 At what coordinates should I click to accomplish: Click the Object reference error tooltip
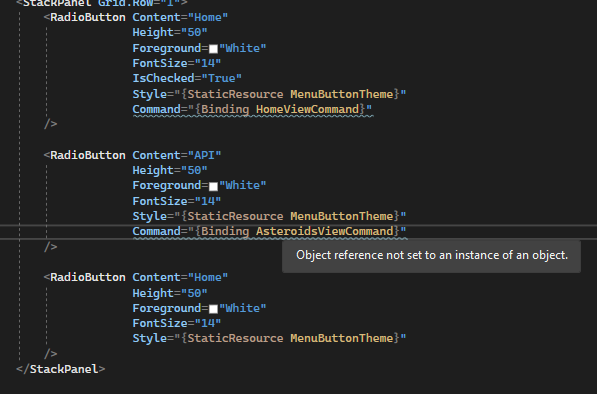point(431,255)
